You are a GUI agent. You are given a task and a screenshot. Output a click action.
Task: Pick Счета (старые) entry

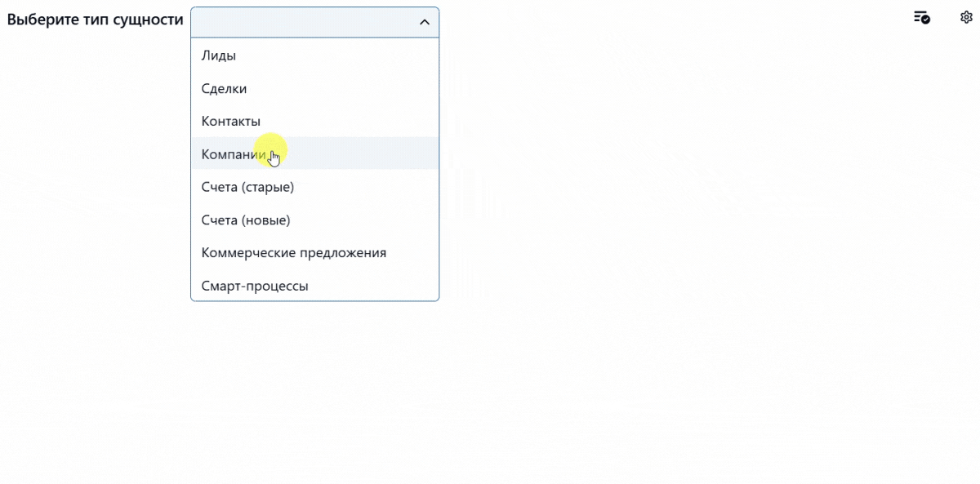[x=314, y=187]
